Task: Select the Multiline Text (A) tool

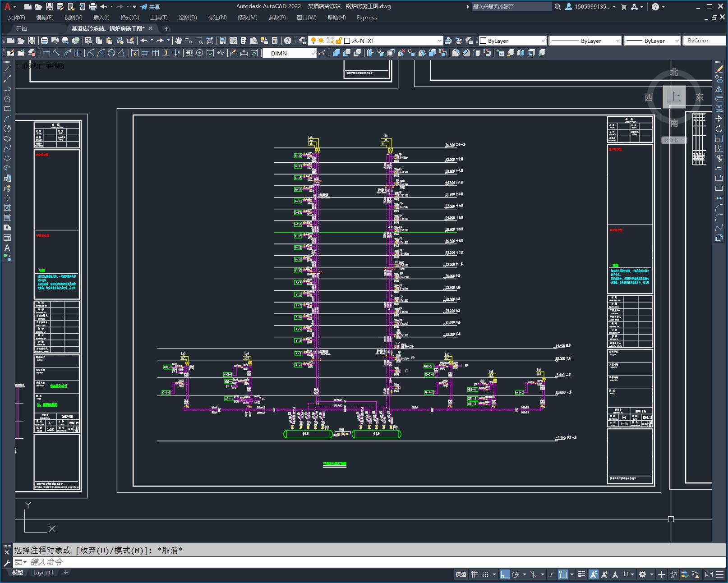Action: coord(7,248)
